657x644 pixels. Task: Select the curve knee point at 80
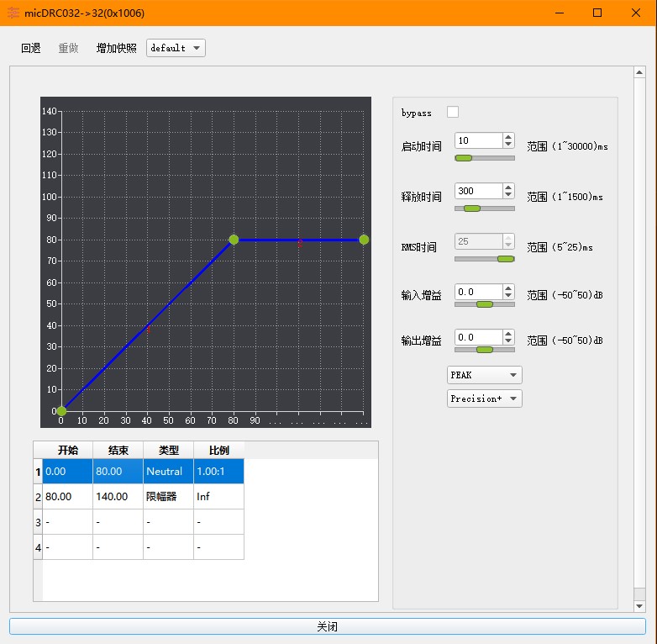[x=234, y=240]
